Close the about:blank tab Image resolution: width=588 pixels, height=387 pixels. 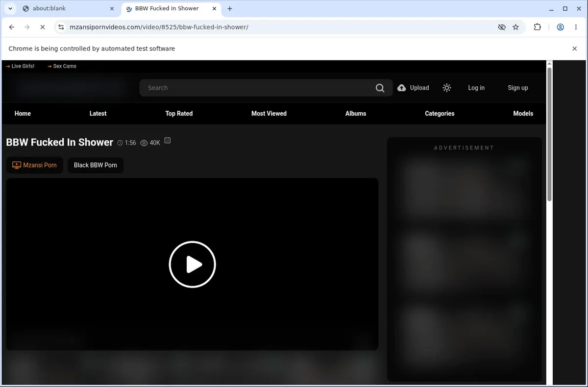112,8
